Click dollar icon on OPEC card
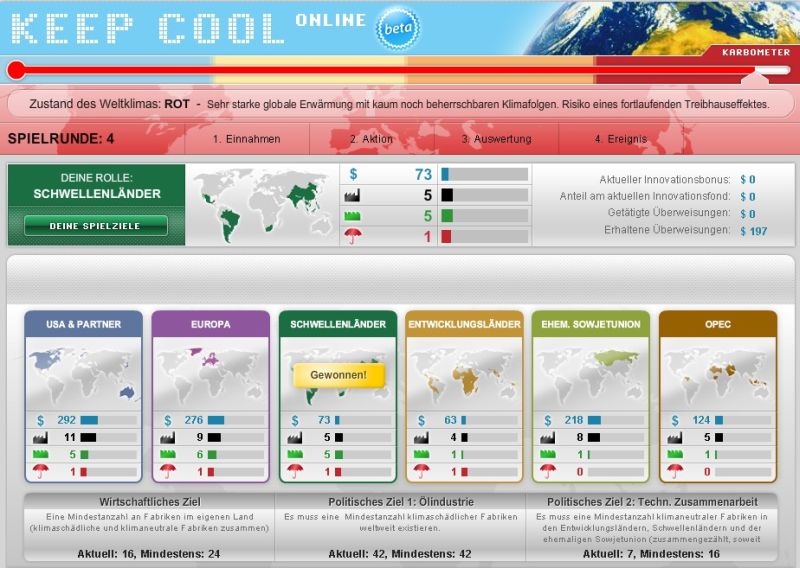This screenshot has width=800, height=568. pos(675,421)
